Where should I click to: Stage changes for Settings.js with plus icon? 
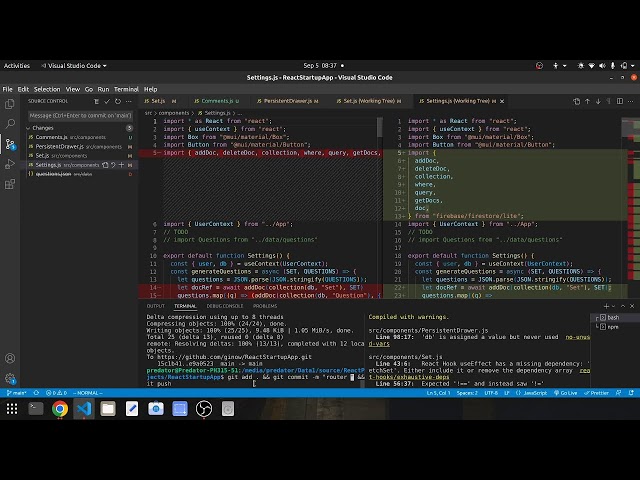(121, 165)
